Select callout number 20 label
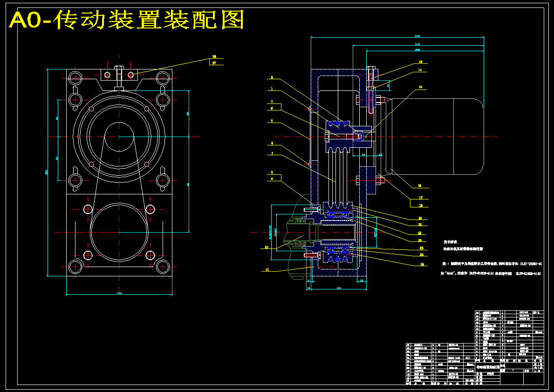 [420, 225]
